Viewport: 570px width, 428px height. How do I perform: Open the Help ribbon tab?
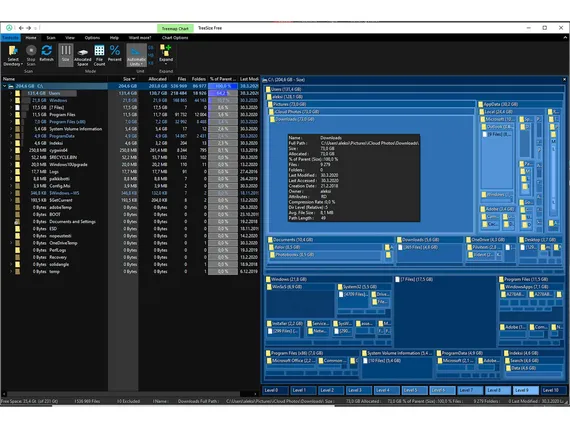tap(114, 38)
